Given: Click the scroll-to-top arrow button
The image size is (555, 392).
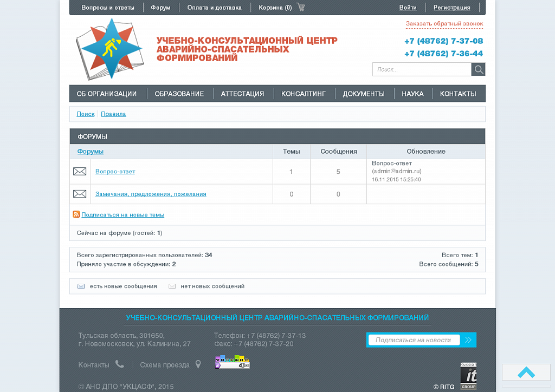Looking at the screenshot, I should 526,373.
